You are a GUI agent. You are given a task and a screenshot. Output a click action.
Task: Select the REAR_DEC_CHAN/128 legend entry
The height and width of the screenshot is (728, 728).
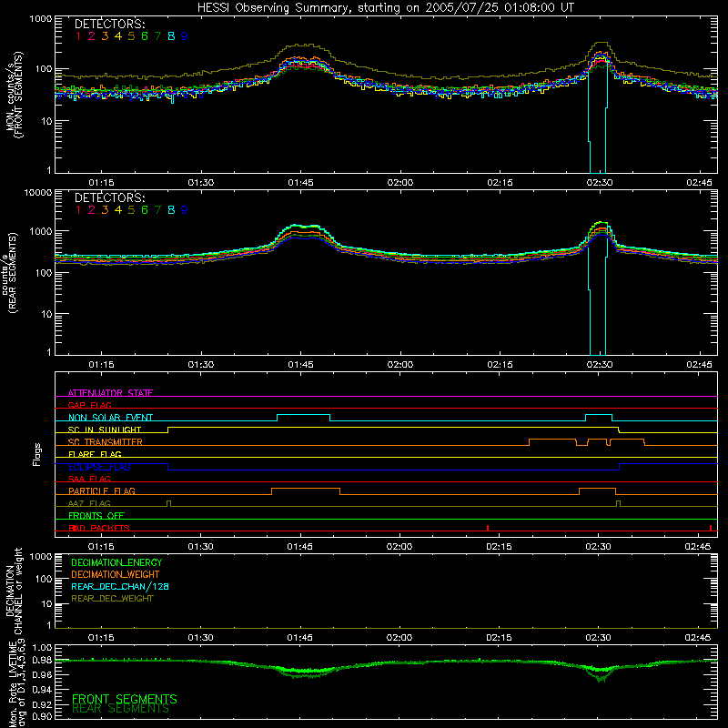pyautogui.click(x=120, y=587)
